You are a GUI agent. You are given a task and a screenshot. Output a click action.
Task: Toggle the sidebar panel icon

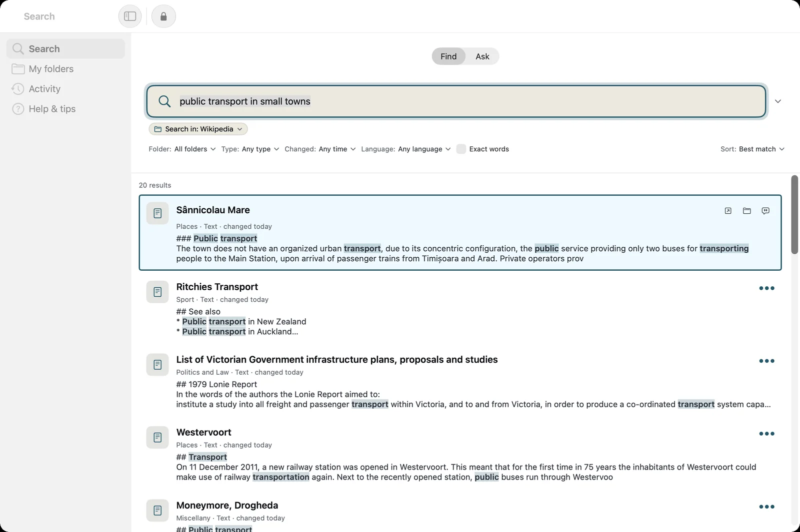pos(130,16)
